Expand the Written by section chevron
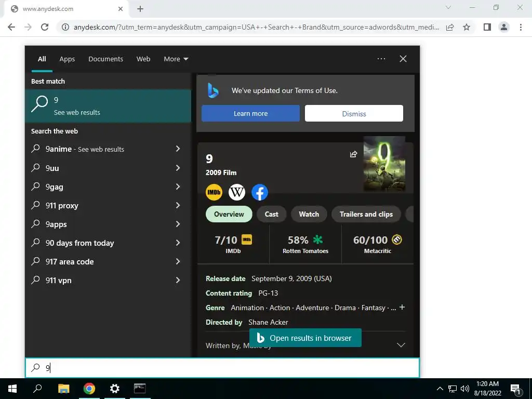The image size is (532, 399). 401,345
